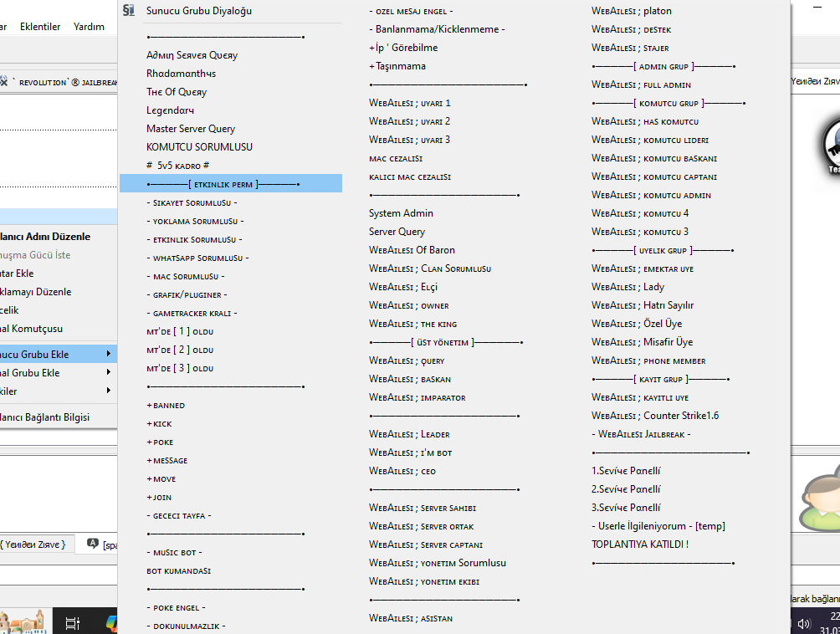Select WebAilesi ; CEO group
Viewport: 840px width, 634px height.
(402, 471)
